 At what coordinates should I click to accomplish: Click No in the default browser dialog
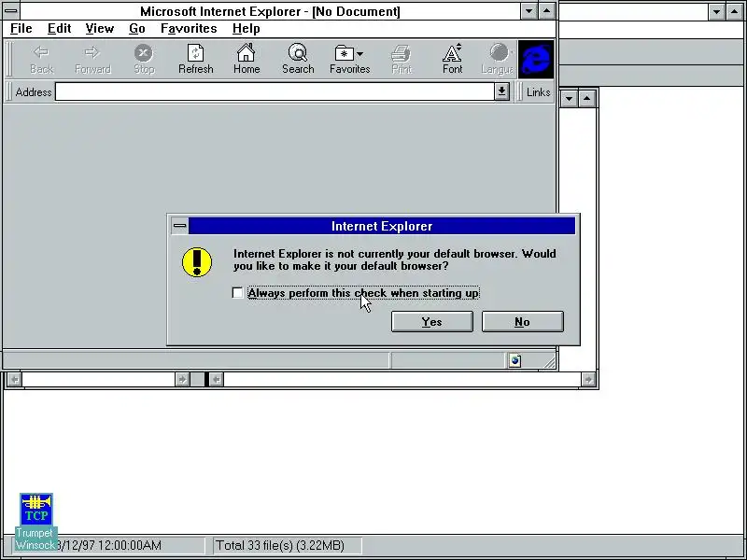click(523, 321)
